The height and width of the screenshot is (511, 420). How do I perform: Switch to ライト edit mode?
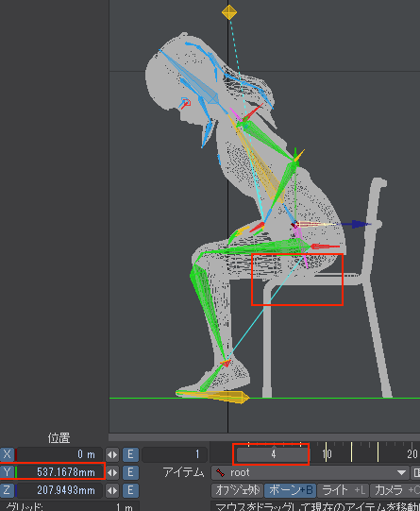(x=343, y=490)
